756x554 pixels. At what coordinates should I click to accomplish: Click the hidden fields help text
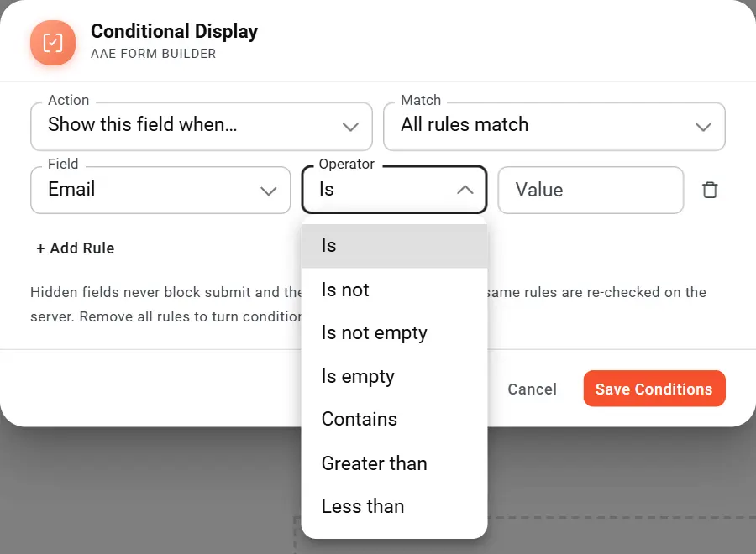pos(368,305)
